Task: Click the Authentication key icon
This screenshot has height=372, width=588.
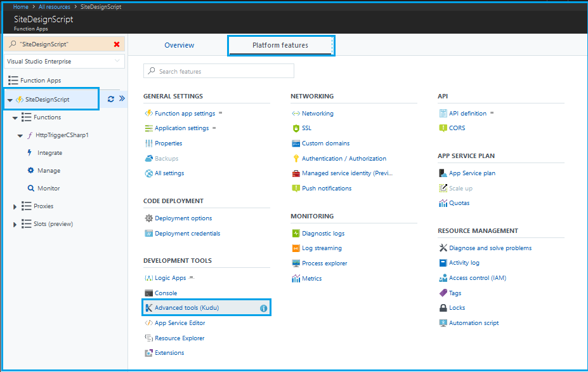Action: (296, 158)
